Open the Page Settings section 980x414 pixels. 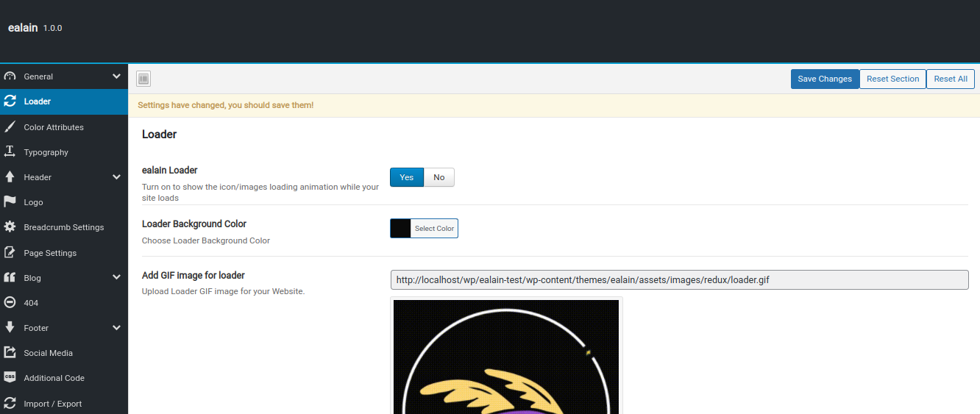pyautogui.click(x=64, y=252)
